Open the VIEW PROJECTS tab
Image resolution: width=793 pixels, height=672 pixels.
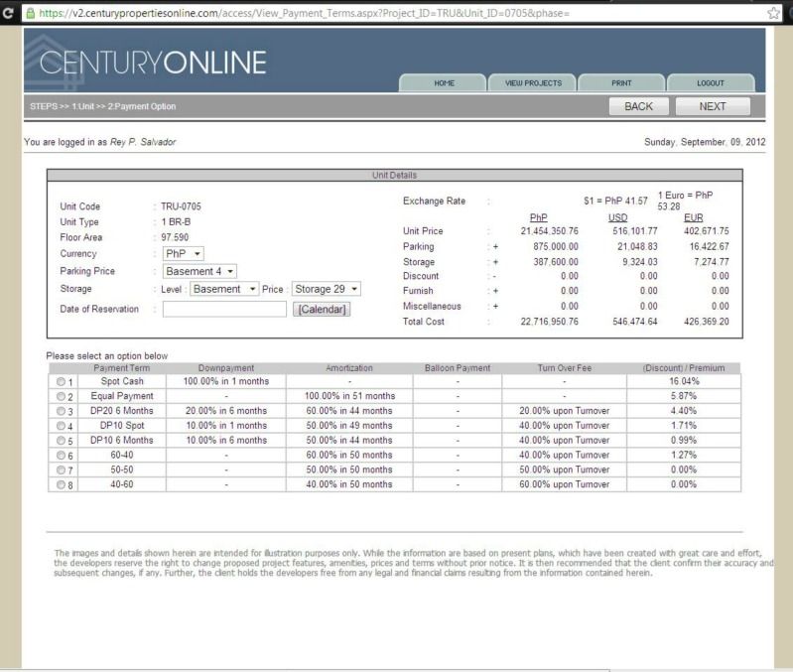tap(533, 83)
